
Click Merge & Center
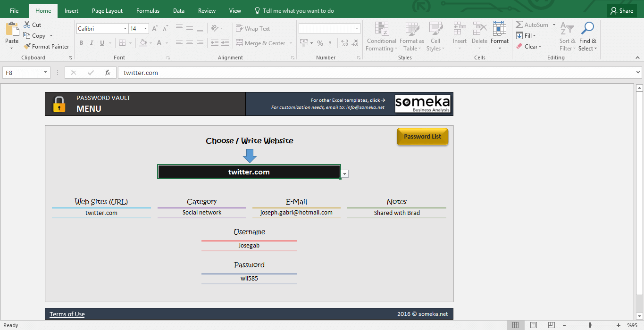coord(260,43)
